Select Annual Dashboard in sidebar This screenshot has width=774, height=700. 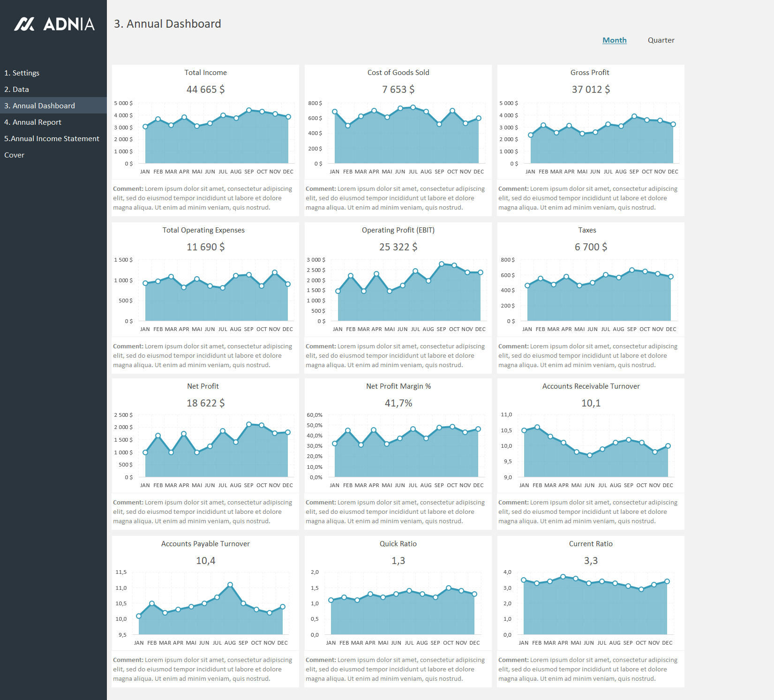40,106
